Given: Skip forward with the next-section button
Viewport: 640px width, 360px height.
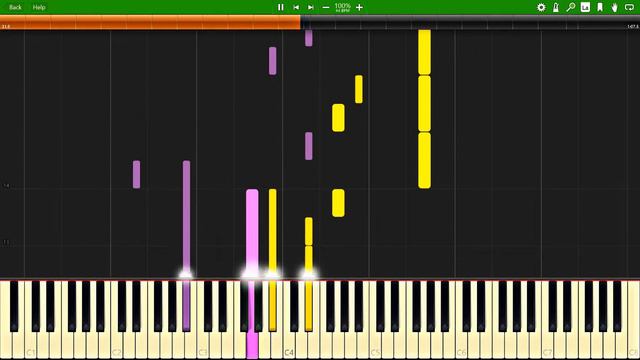Looking at the screenshot, I should click(311, 7).
